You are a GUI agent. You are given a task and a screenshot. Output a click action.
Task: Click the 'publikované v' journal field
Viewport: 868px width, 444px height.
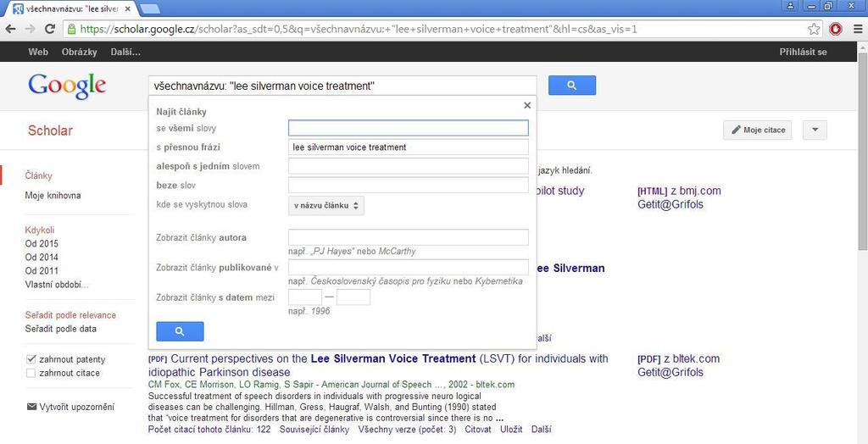[408, 268]
